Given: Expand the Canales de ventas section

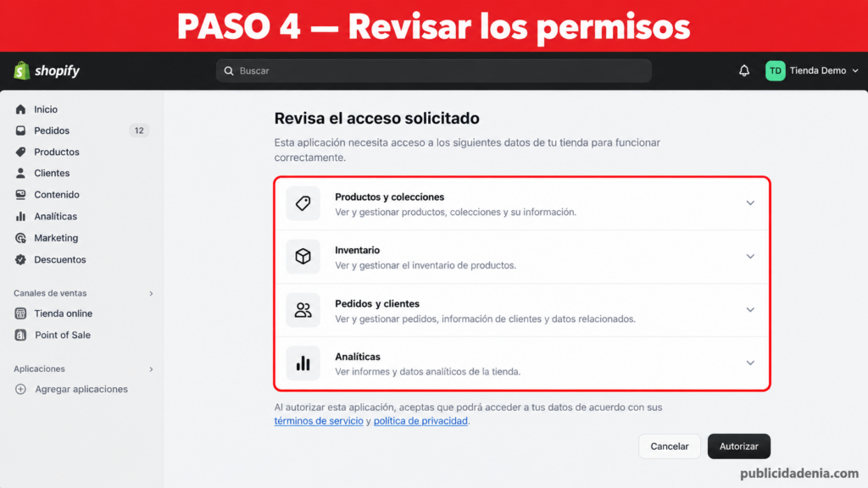Looking at the screenshot, I should (x=151, y=293).
